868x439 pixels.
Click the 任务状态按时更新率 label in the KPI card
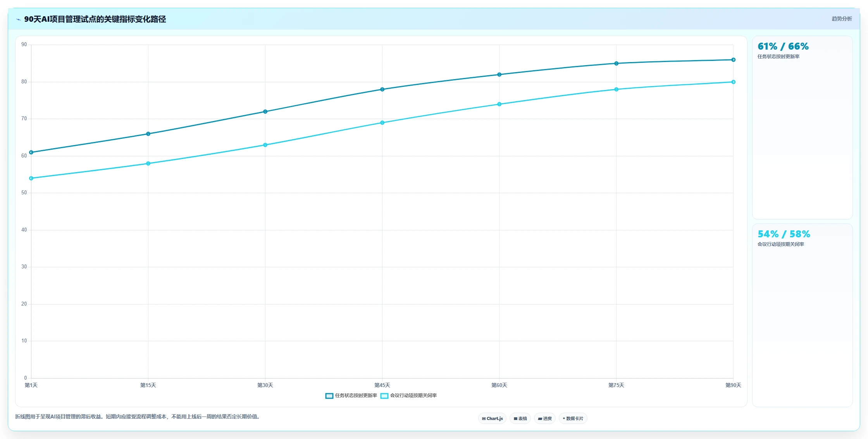point(778,57)
